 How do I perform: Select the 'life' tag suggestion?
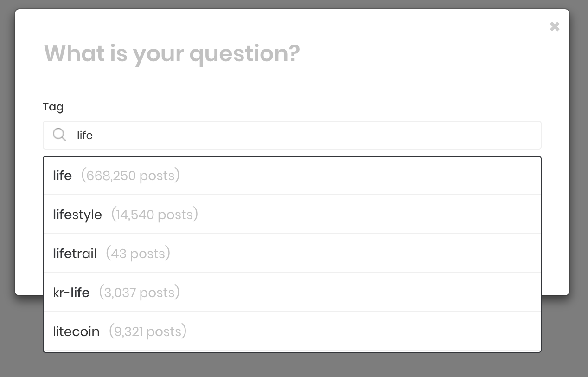pos(292,175)
